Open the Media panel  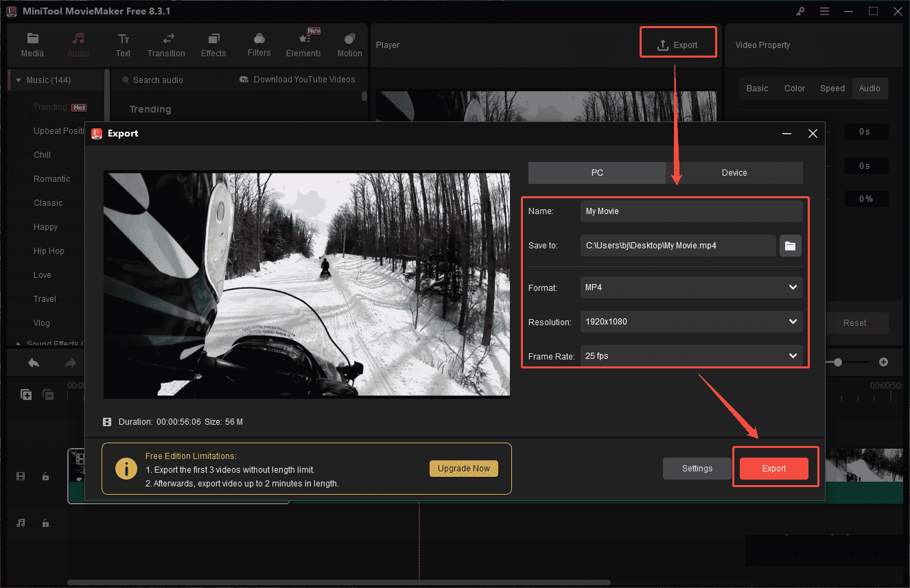32,43
